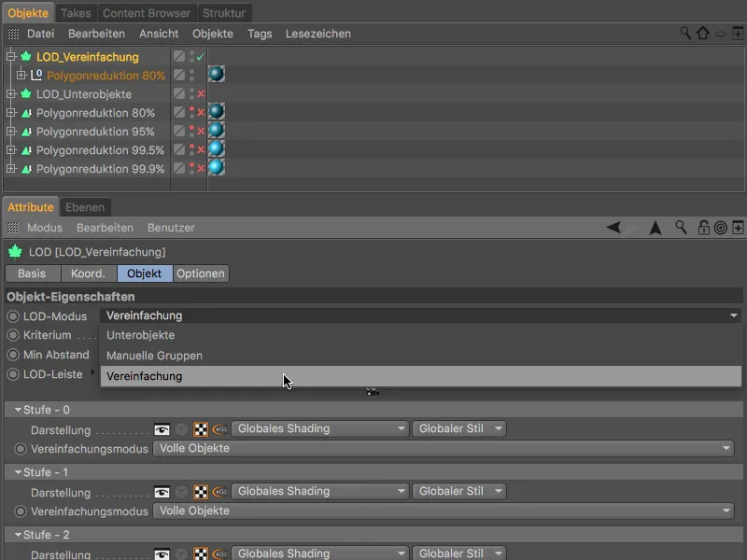Click the new attribute manager plus icon
Image resolution: width=747 pixels, height=560 pixels.
point(738,228)
